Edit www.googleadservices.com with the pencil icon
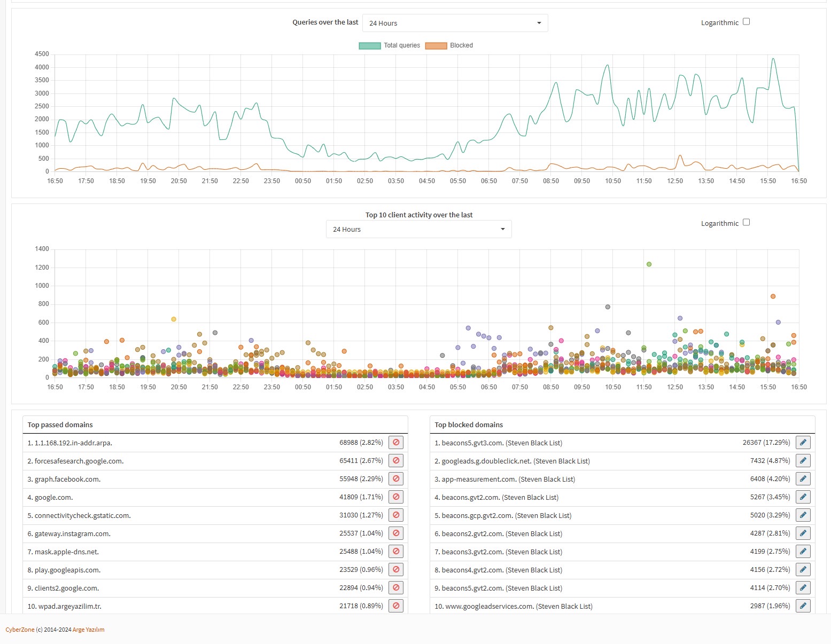This screenshot has width=831, height=644. [803, 606]
